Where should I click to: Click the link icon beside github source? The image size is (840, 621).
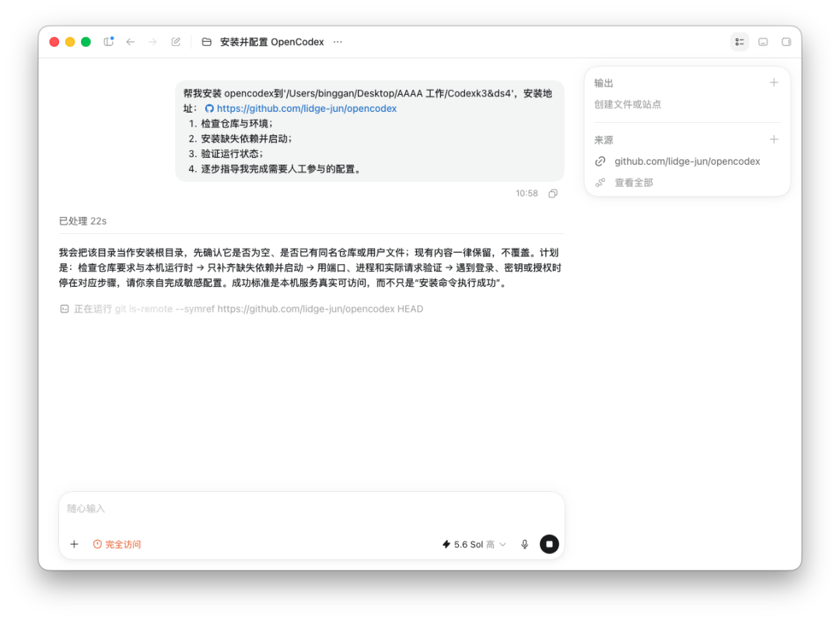600,161
